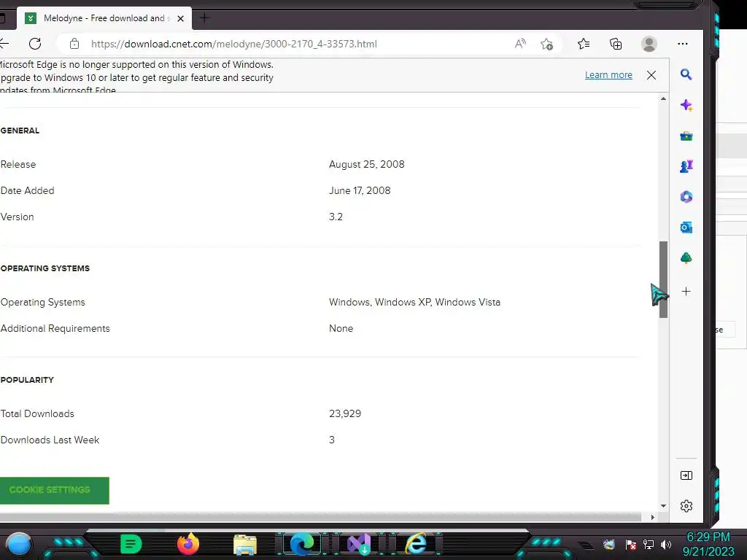The width and height of the screenshot is (747, 560).
Task: Select 'Windows, Windows XP, Windows Vista' text
Action: tap(414, 303)
